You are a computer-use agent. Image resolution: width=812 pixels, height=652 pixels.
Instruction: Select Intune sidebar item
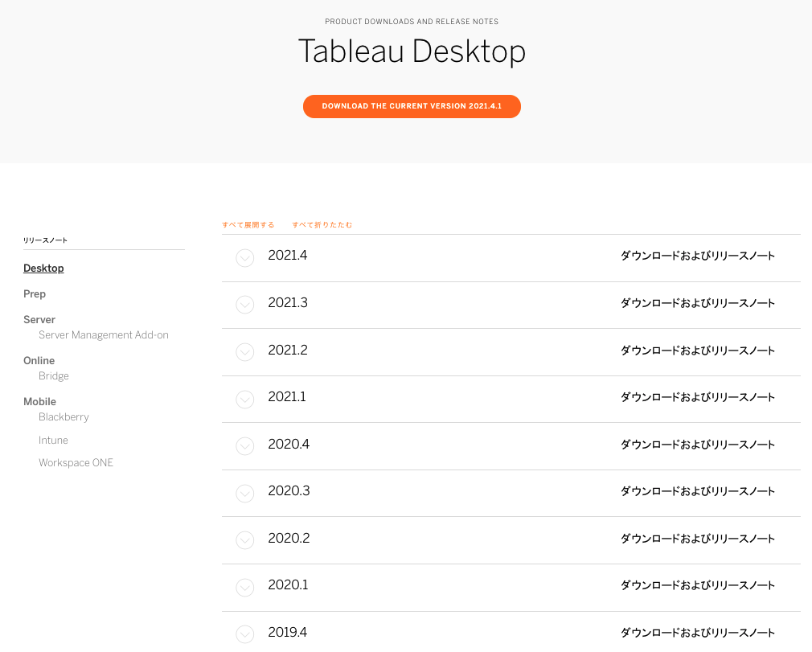53,441
